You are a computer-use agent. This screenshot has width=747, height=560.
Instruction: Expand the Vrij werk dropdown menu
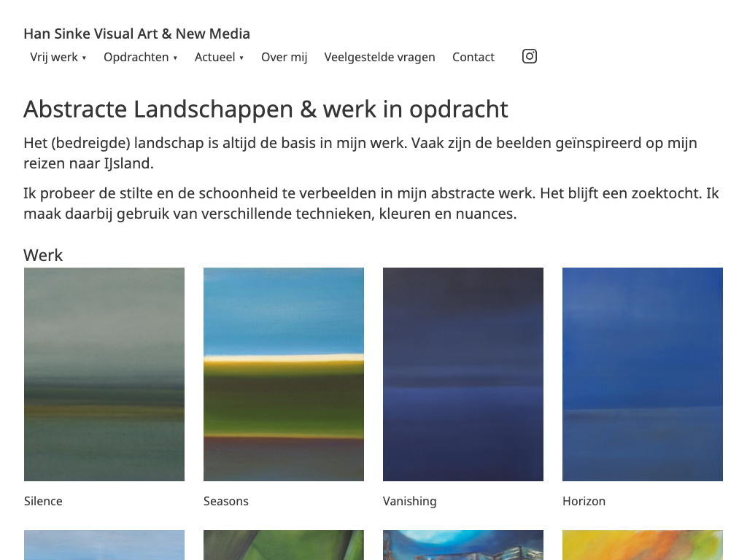coord(58,57)
